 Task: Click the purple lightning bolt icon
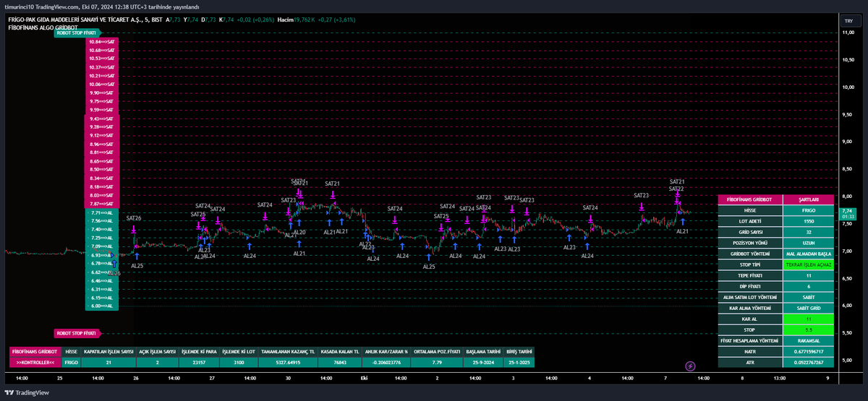[x=690, y=366]
